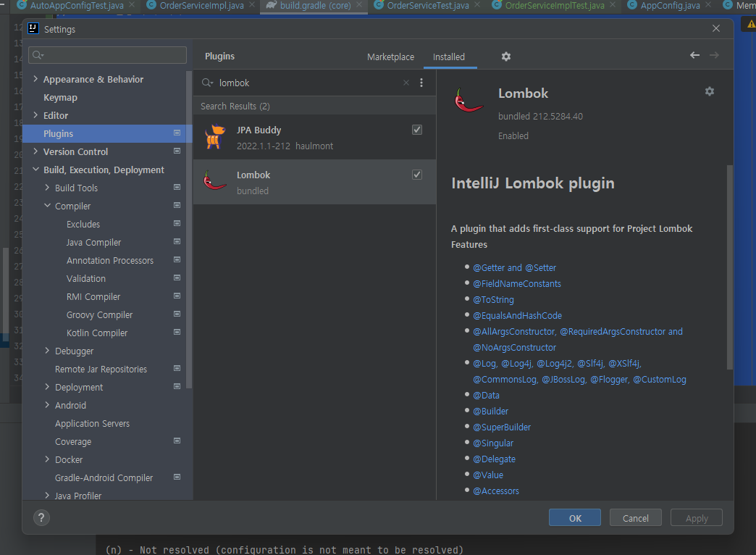The image size is (756, 555).
Task: Select Java Compiler settings
Action: pyautogui.click(x=93, y=242)
